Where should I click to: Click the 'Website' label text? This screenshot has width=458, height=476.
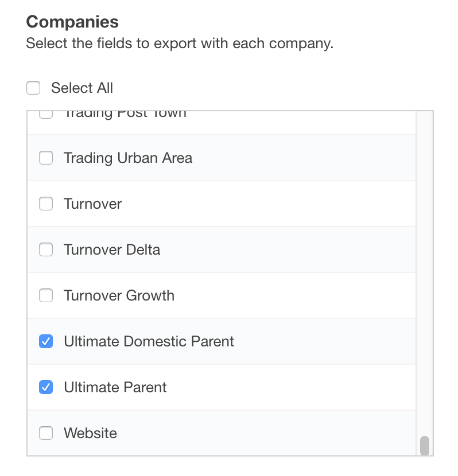pyautogui.click(x=90, y=433)
